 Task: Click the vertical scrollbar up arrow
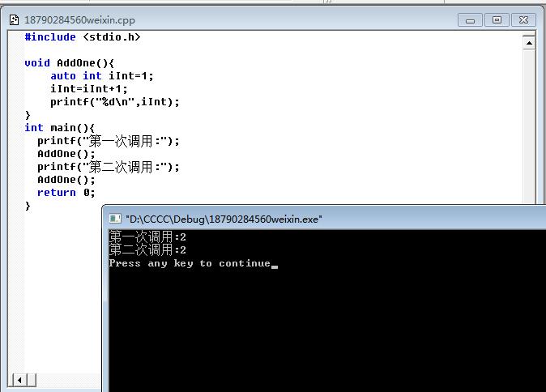click(x=529, y=43)
